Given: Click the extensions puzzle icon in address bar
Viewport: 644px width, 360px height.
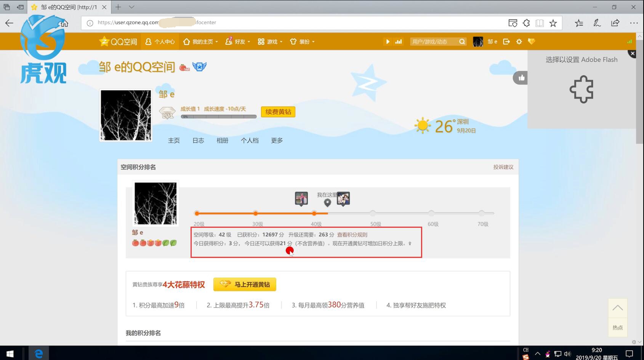Looking at the screenshot, I should click(526, 23).
